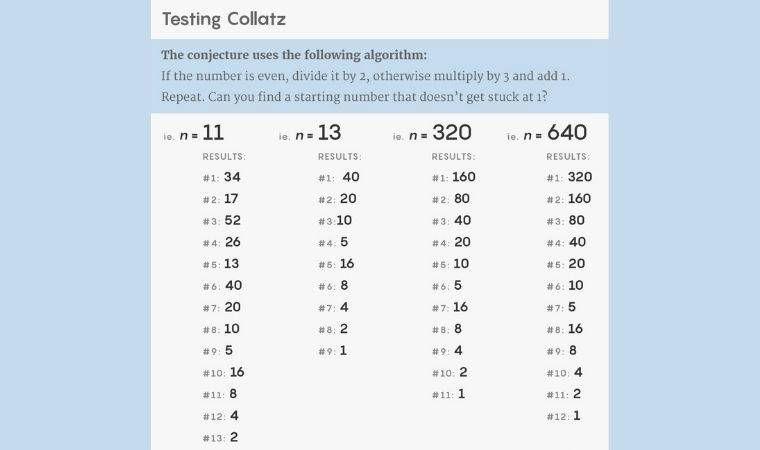Screen dimensions: 760x450
Task: Select result #1 value 160 under n = 320
Action: [x=464, y=177]
